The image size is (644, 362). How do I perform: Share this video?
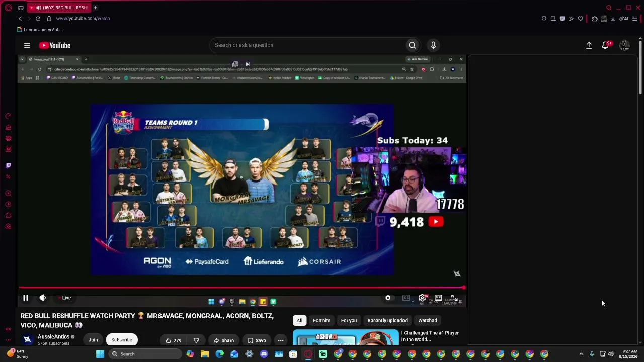point(223,340)
